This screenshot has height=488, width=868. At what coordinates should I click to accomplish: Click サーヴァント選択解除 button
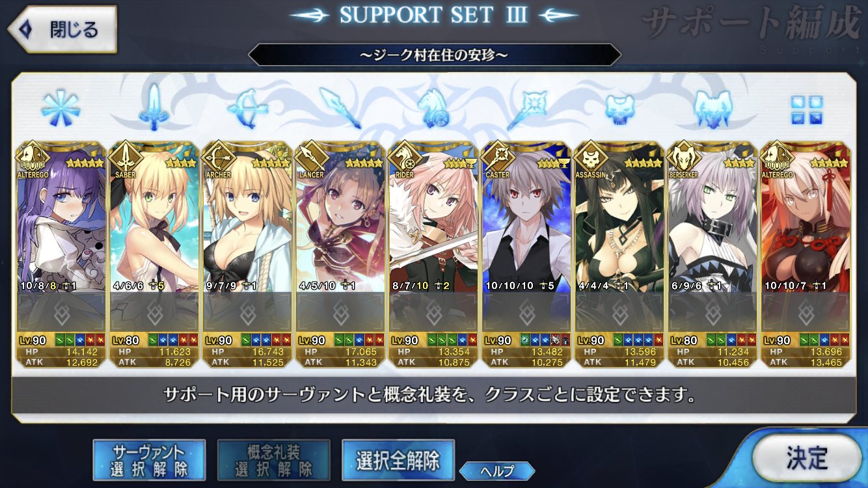tap(149, 459)
